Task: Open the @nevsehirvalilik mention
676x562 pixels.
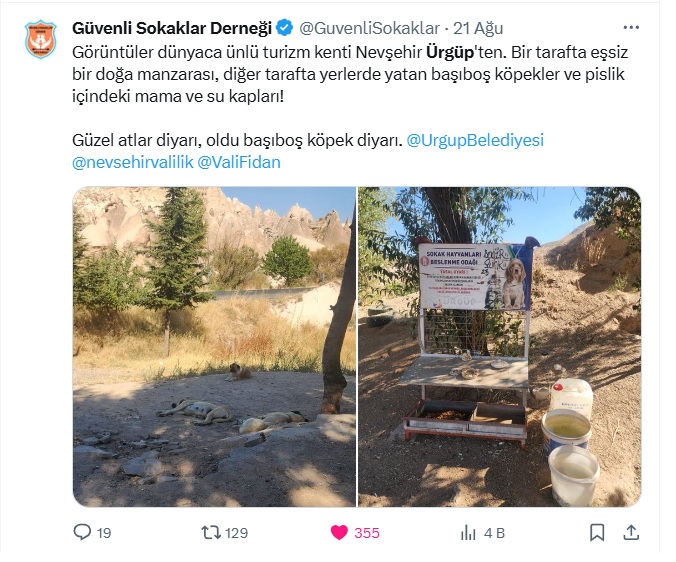Action: coord(133,162)
